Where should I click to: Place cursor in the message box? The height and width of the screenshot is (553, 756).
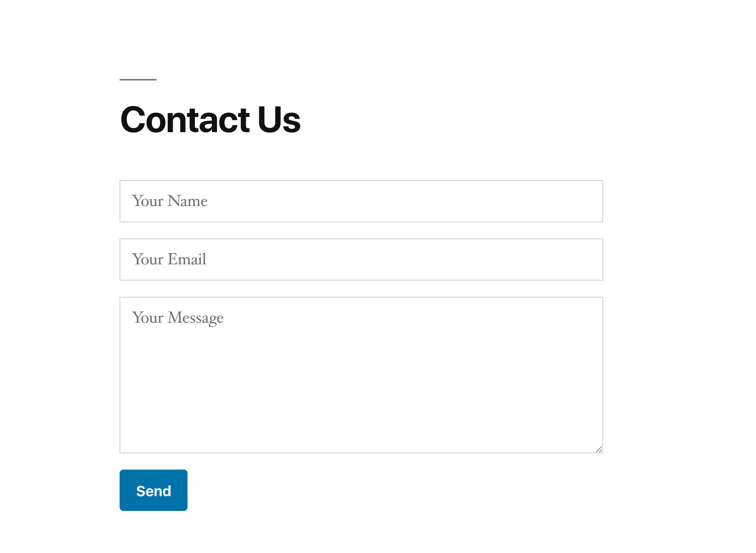click(361, 375)
